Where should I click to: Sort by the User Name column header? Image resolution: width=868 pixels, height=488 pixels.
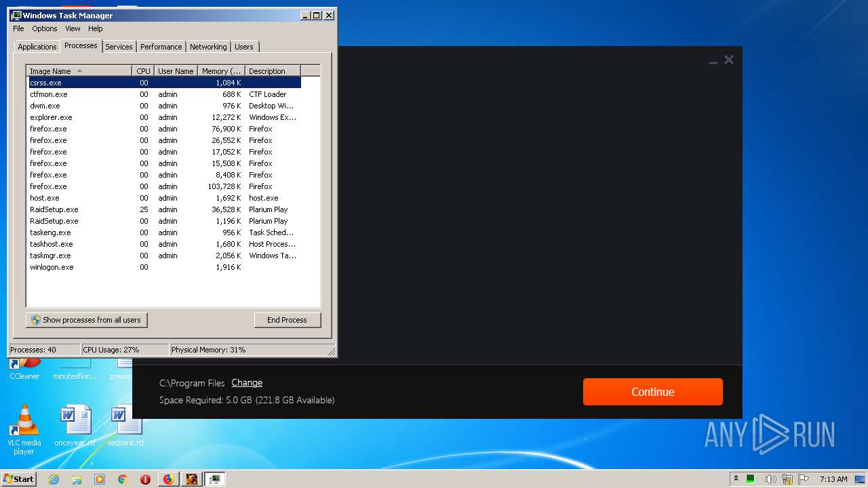(x=176, y=71)
